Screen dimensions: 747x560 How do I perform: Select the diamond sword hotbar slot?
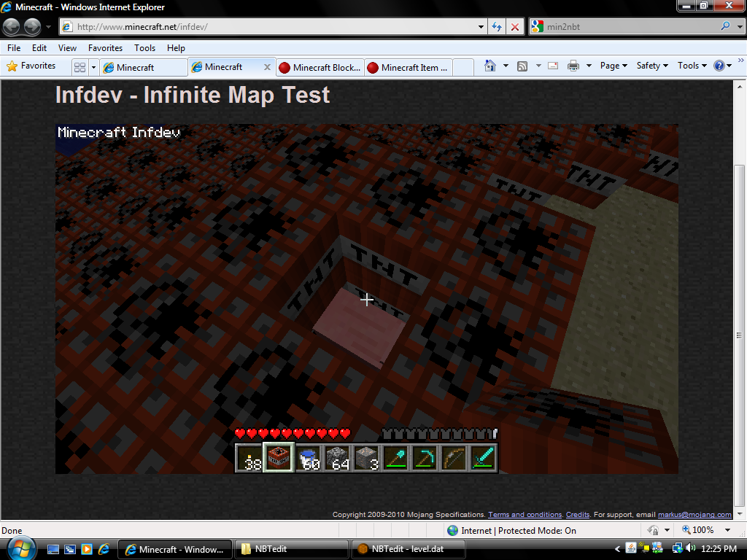(484, 458)
